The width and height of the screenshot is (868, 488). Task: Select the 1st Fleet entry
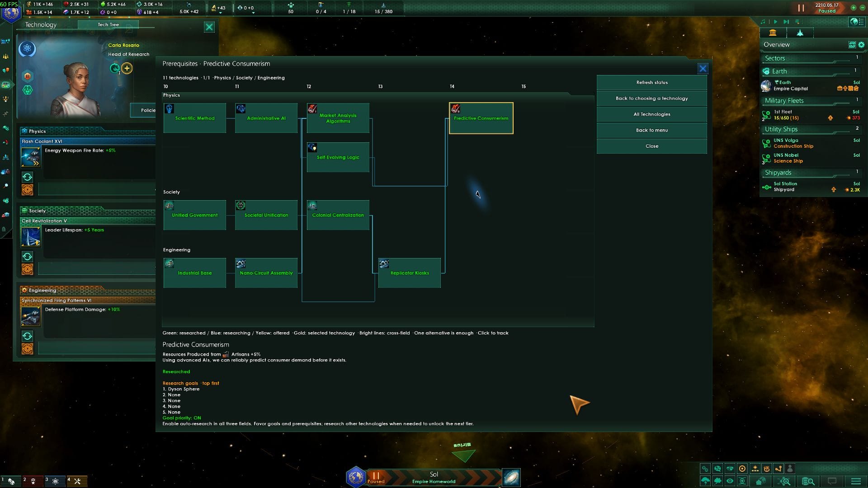point(811,115)
